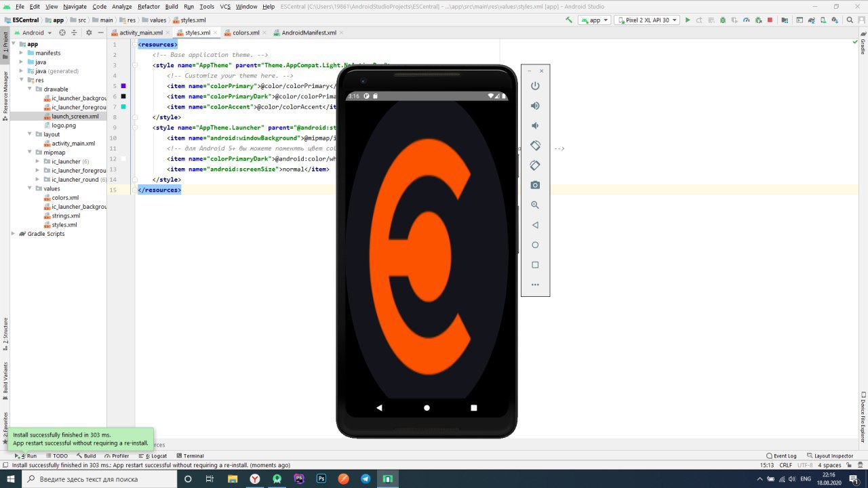The image size is (868, 488).
Task: Click the emulator volume down button
Action: tap(535, 125)
